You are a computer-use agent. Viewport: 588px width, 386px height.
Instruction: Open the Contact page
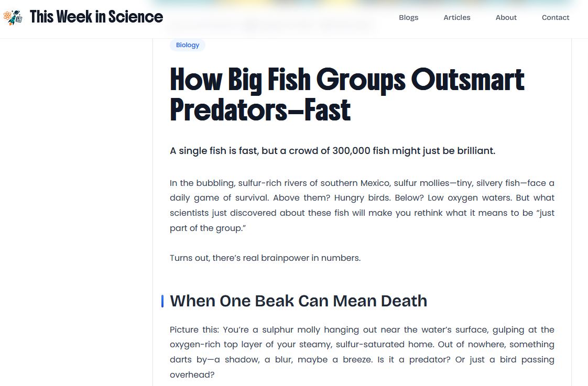pos(555,17)
